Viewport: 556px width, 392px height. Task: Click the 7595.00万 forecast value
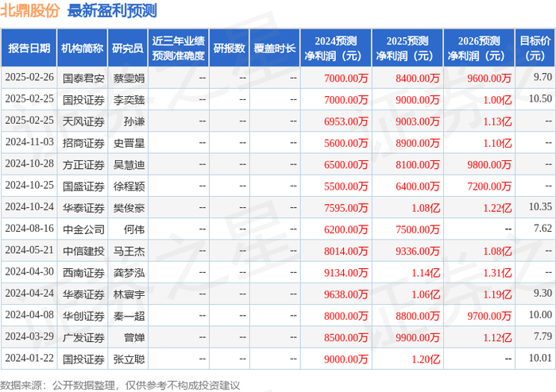346,208
